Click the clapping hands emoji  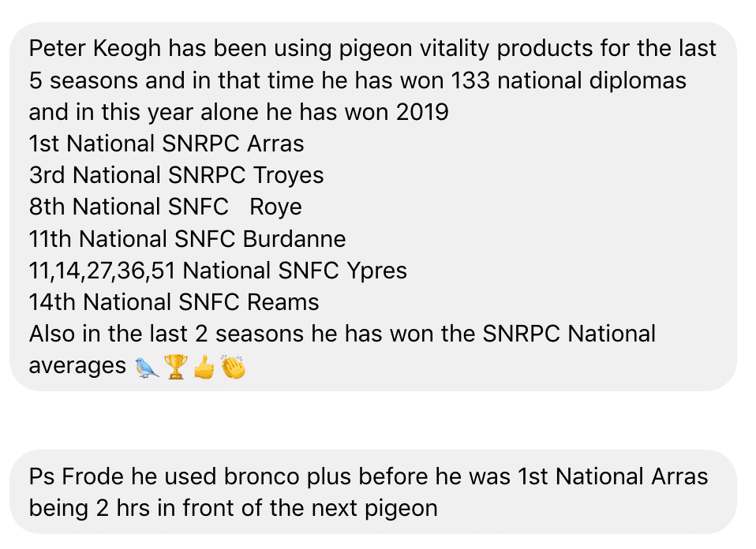pos(233,366)
